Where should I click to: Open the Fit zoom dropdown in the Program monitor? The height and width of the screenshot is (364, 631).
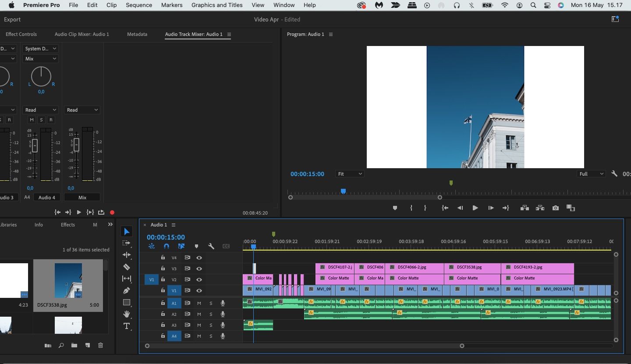349,174
